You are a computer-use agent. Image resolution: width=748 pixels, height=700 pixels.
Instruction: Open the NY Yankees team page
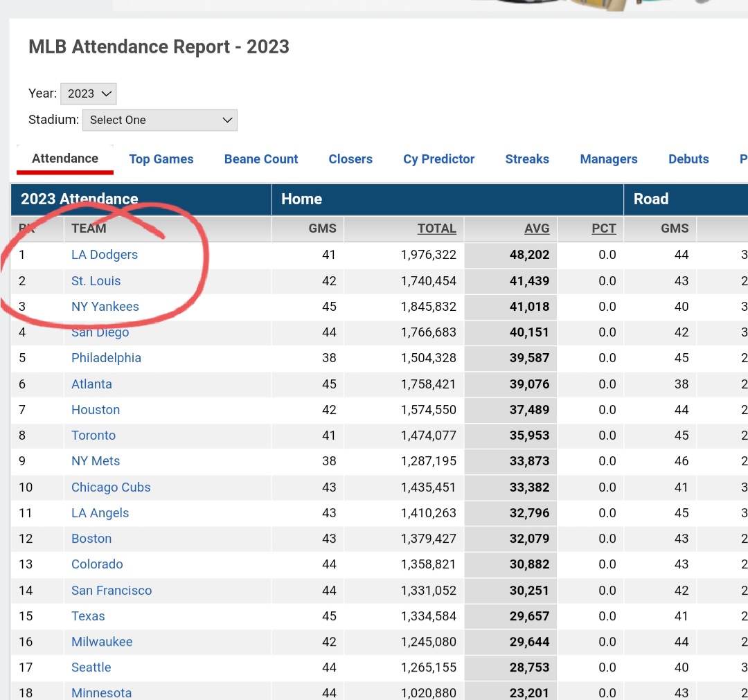pyautogui.click(x=105, y=307)
